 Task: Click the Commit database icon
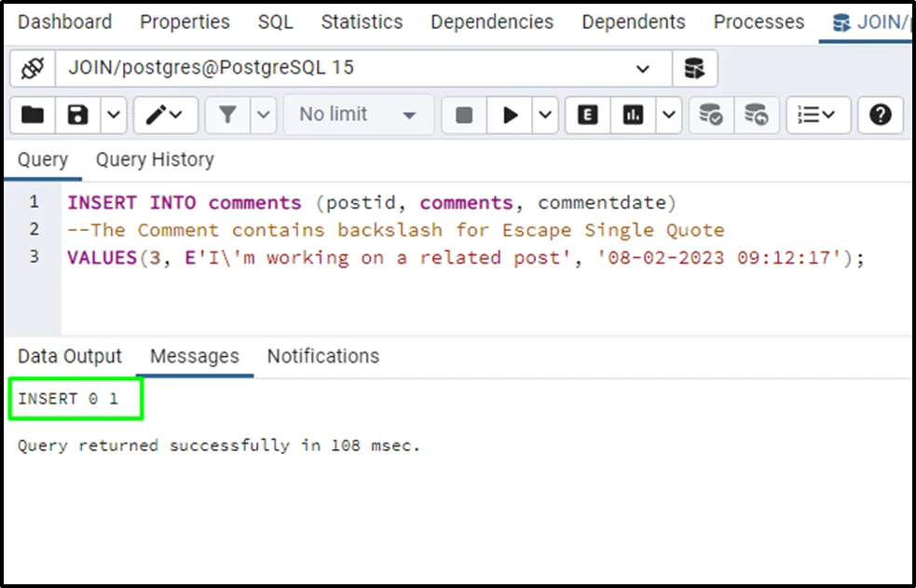tap(711, 115)
